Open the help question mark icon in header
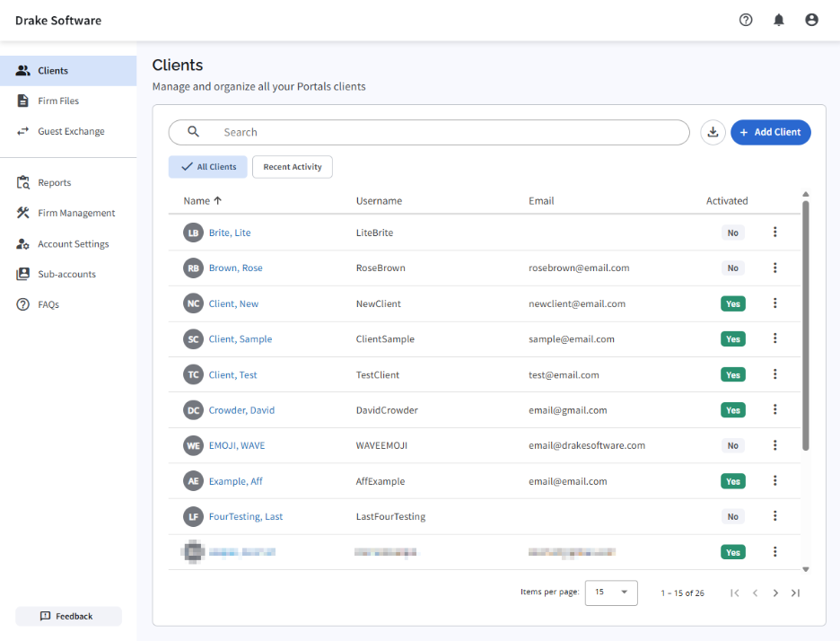This screenshot has height=641, width=840. (746, 20)
